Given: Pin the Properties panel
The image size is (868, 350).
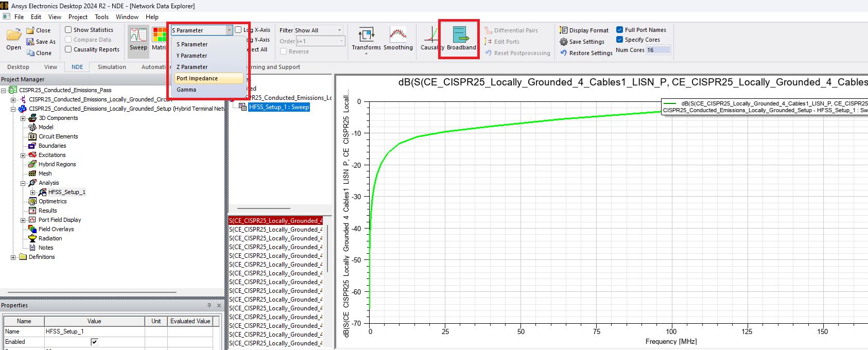Looking at the screenshot, I should 209,305.
